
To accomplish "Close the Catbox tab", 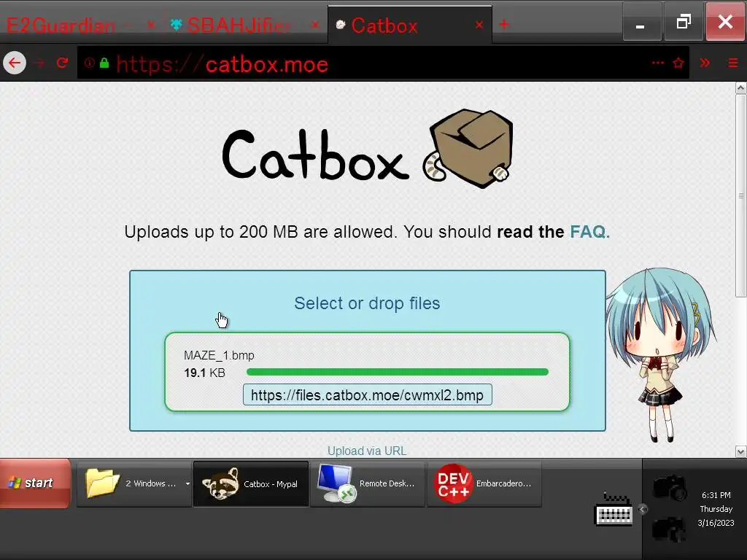I will pyautogui.click(x=479, y=25).
